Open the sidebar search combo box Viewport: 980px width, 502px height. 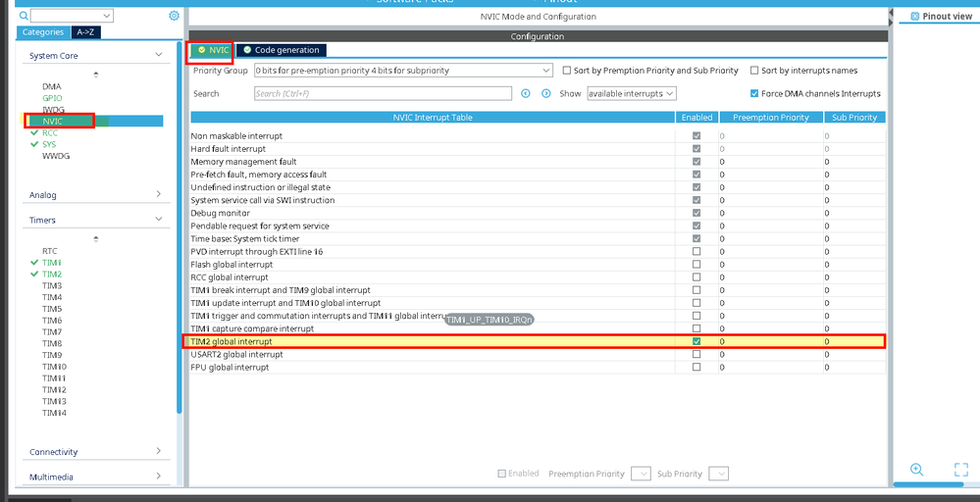(x=72, y=16)
